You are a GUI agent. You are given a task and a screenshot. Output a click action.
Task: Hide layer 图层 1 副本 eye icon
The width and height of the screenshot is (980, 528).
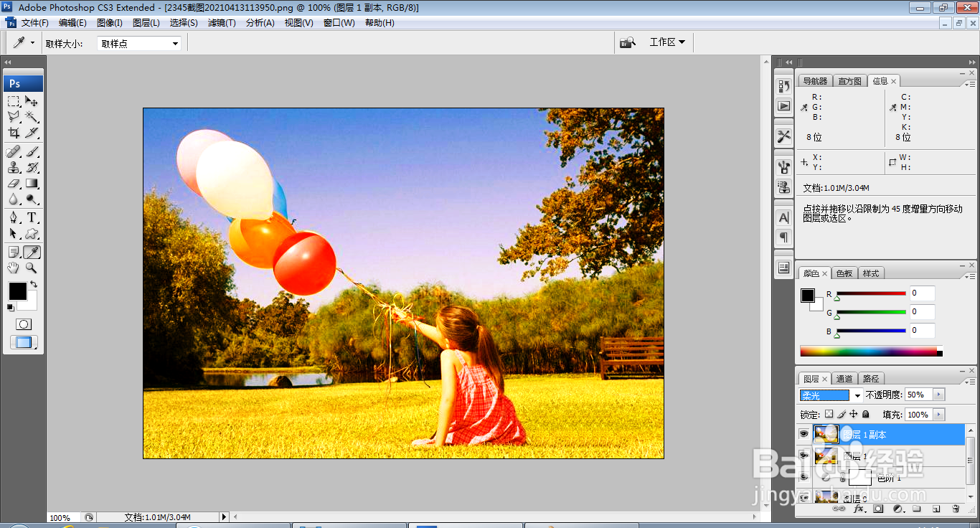[804, 434]
